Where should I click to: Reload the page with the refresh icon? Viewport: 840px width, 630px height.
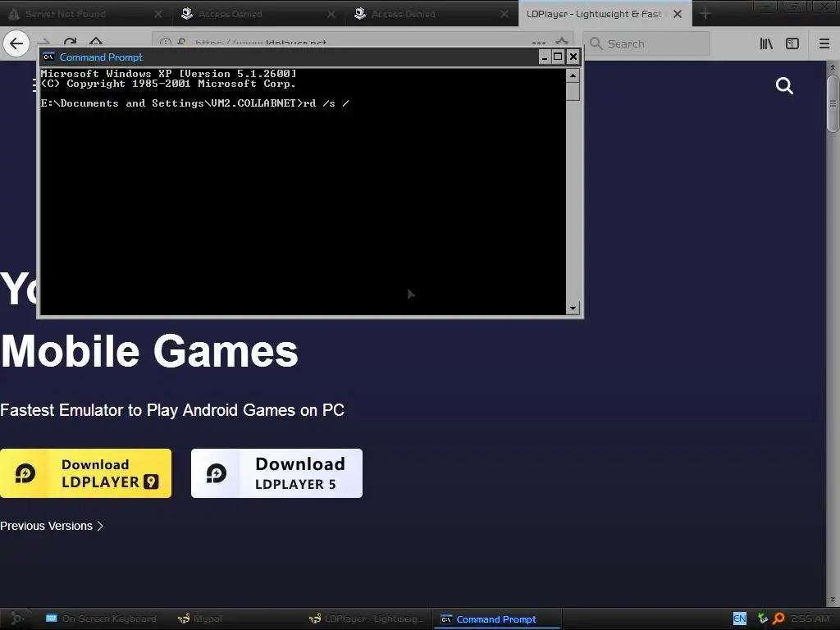coord(70,42)
